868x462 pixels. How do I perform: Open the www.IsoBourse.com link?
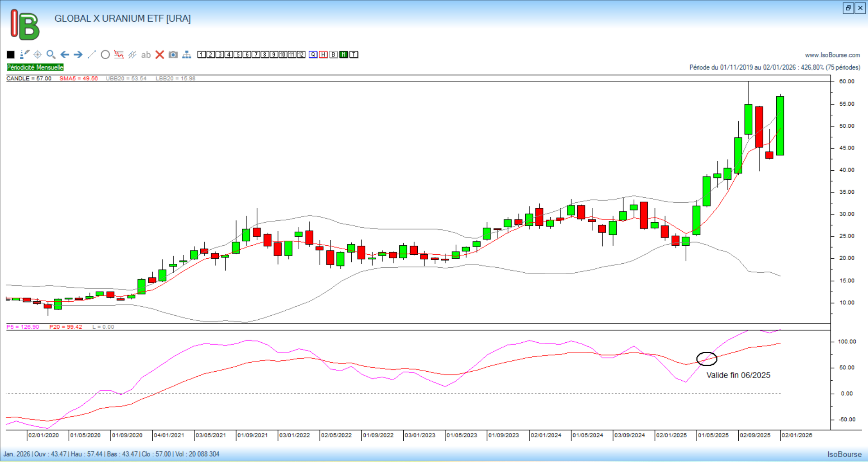(x=832, y=55)
